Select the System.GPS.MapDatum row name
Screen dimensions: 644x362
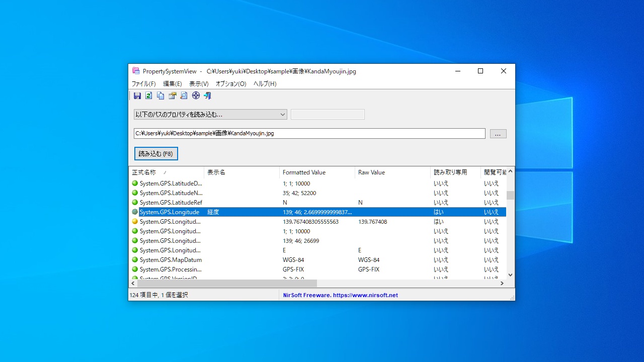click(x=171, y=259)
